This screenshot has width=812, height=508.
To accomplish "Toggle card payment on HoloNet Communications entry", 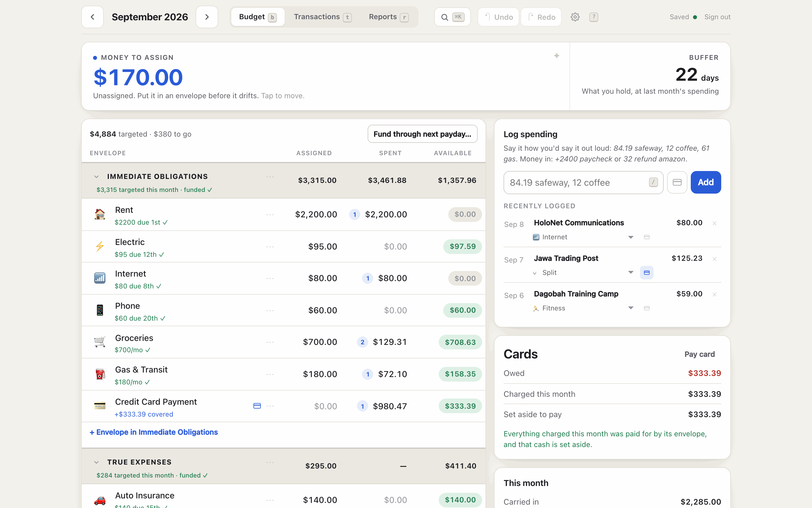I will point(646,237).
